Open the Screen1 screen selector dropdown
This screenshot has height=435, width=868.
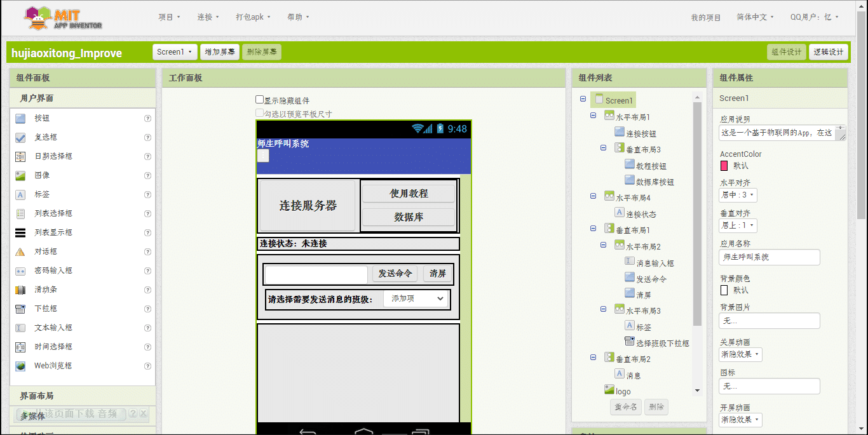[x=175, y=51]
